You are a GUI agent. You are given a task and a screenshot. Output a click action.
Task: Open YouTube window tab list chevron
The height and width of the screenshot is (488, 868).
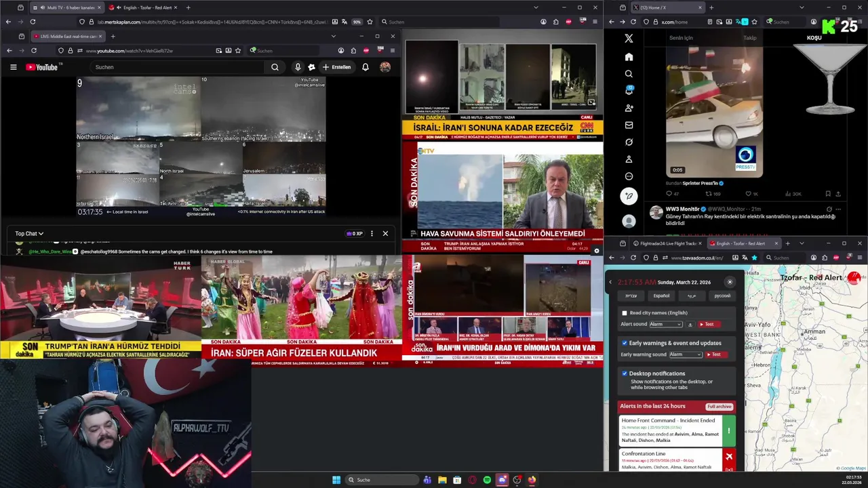pos(333,36)
